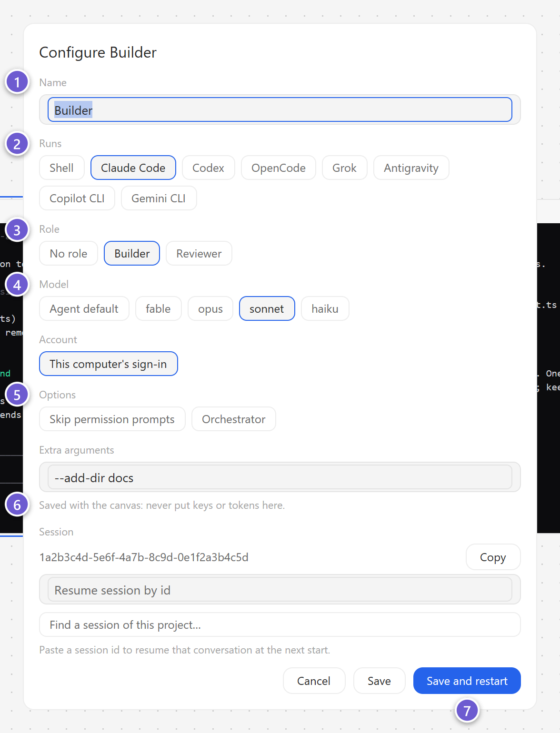
Task: Select Copilot CLI runner
Action: [x=77, y=198]
